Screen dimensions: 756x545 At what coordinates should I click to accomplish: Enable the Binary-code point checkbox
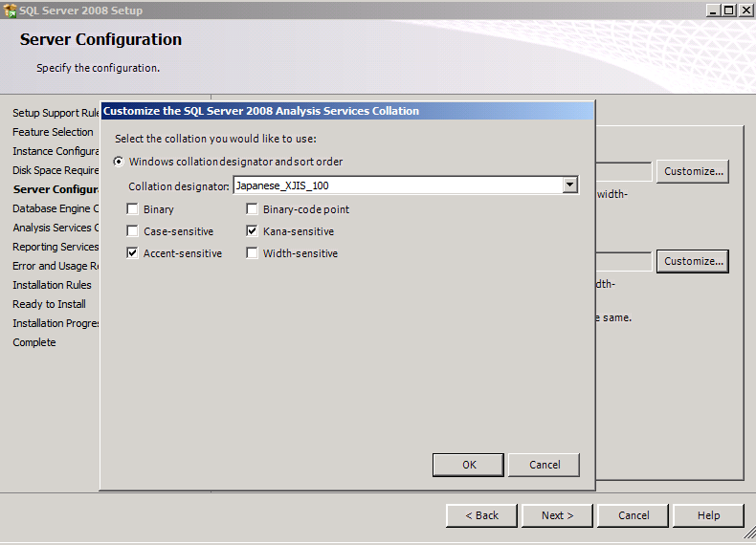252,209
